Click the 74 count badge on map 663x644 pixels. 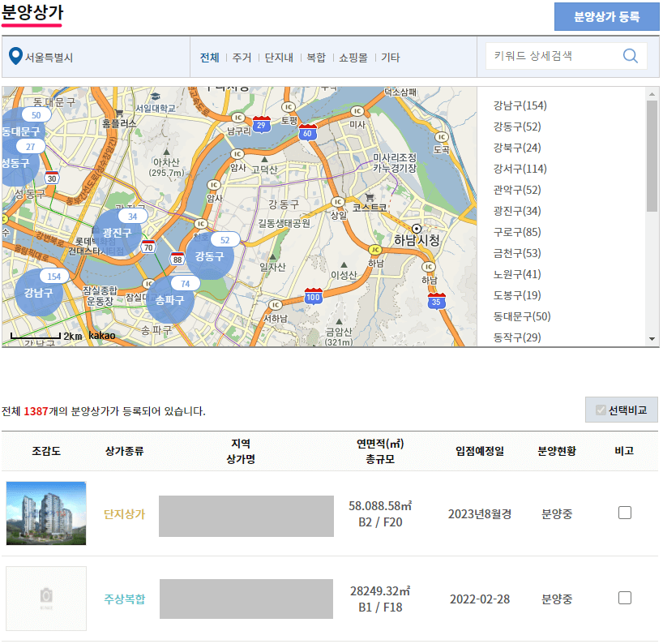coord(185,284)
